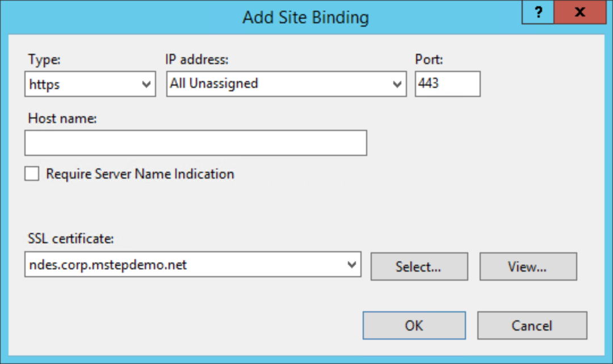Click the empty Host name text box
The image size is (613, 364).
195,143
